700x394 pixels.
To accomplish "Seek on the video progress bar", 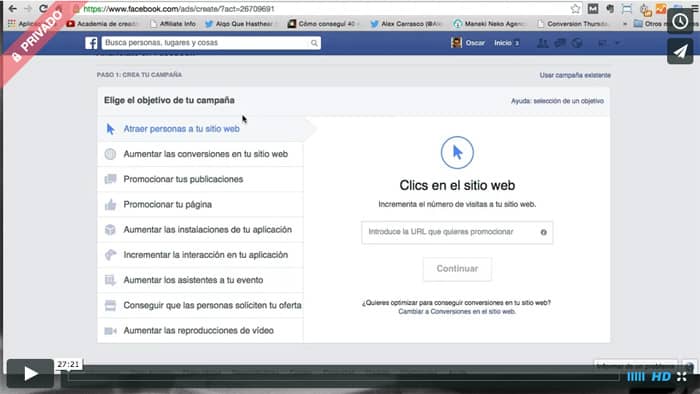I will tap(344, 377).
